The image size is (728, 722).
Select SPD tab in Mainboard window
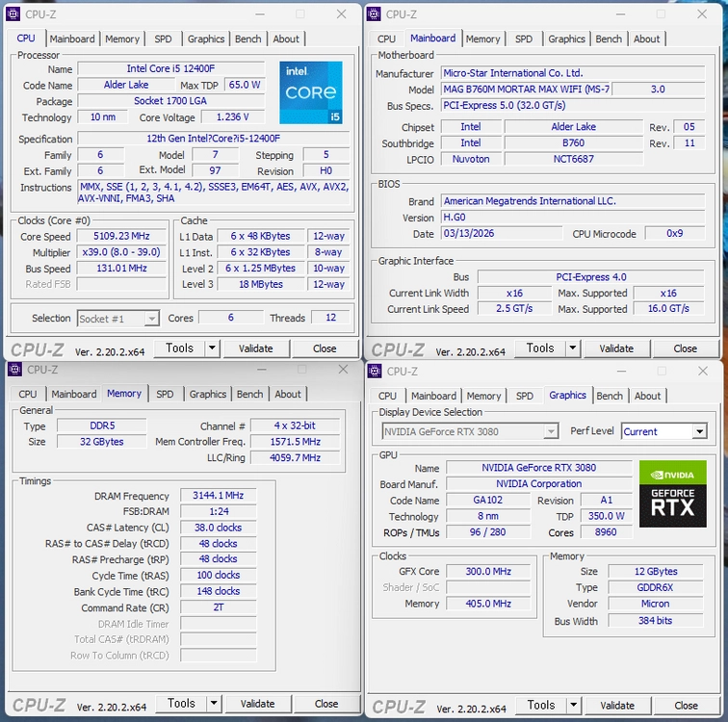click(x=524, y=39)
